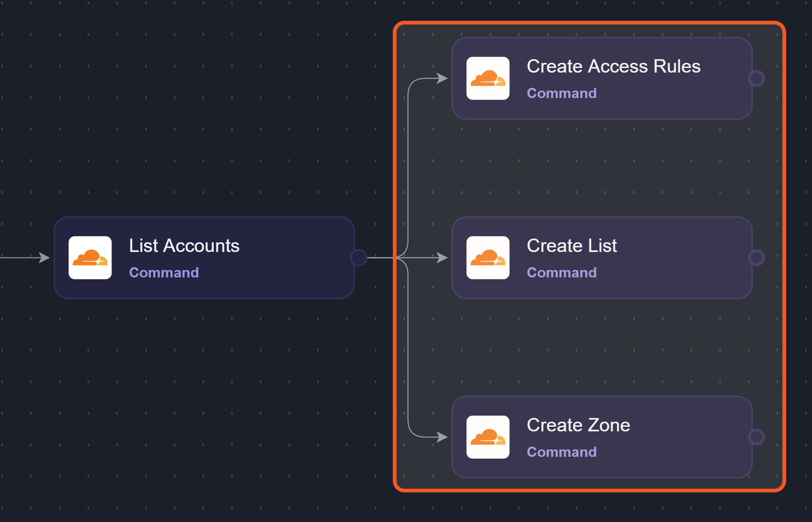Click the Command label under Create Access Rules
This screenshot has width=812, height=522.
coord(561,93)
